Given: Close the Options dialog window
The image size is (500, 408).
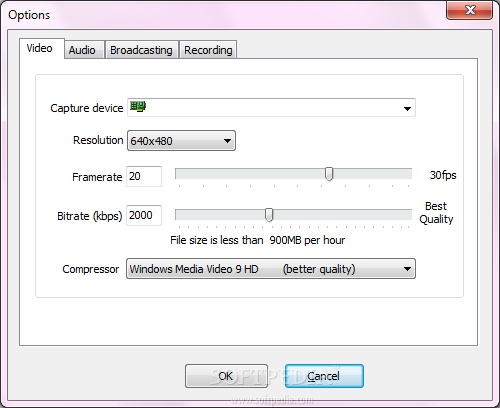Looking at the screenshot, I should click(469, 10).
